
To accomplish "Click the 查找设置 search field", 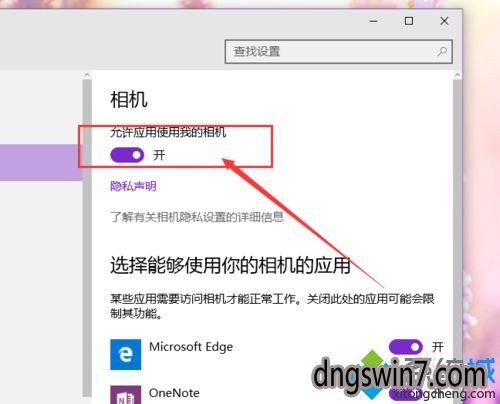I will (338, 52).
